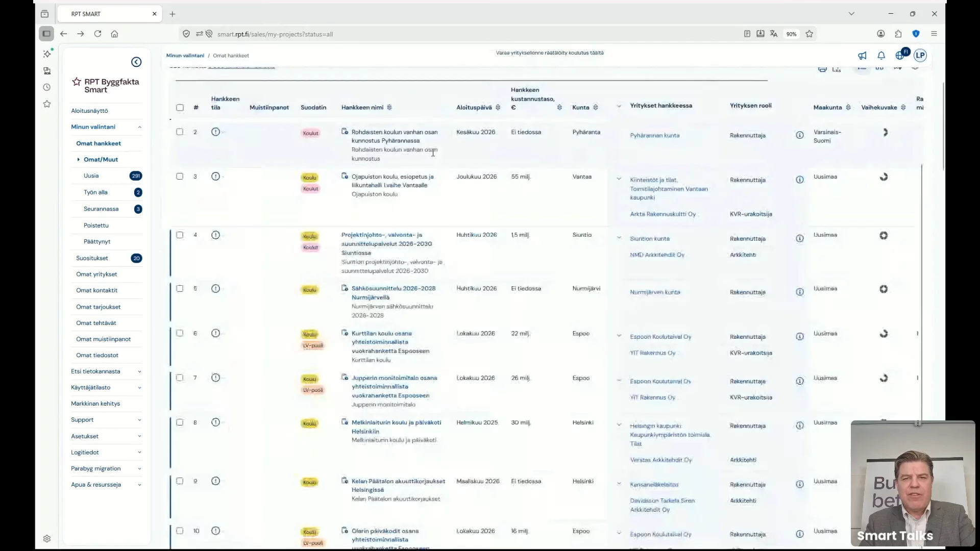
Task: Click Minun valintani breadcrumb link
Action: (x=185, y=56)
